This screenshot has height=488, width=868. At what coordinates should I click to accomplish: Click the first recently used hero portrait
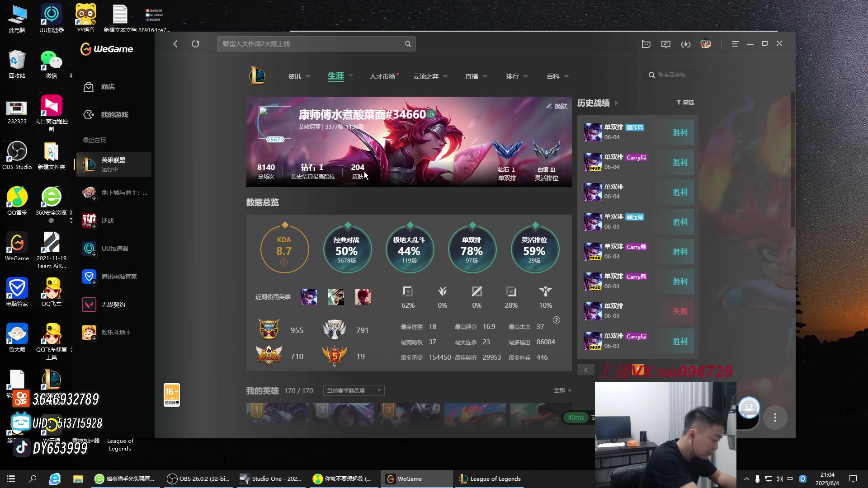point(309,297)
